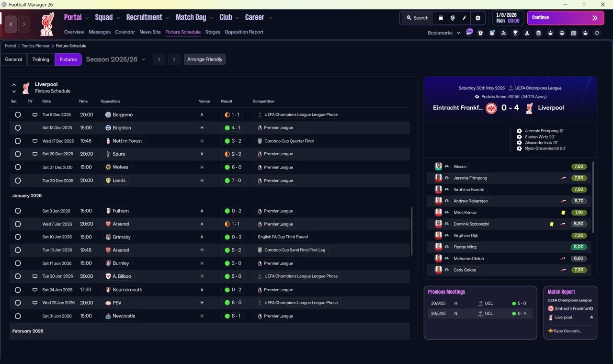Click the Continue button
Image resolution: width=613 pixels, height=364 pixels.
coord(566,18)
